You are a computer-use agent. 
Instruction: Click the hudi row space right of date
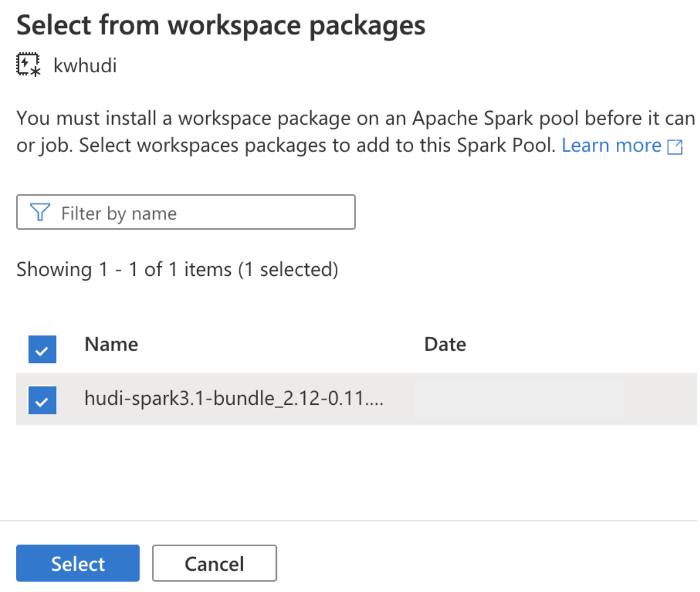(x=661, y=399)
